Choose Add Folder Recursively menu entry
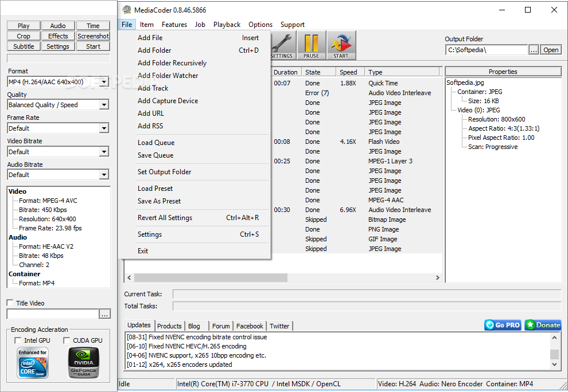Viewport: 568px width, 392px height. 195,63
